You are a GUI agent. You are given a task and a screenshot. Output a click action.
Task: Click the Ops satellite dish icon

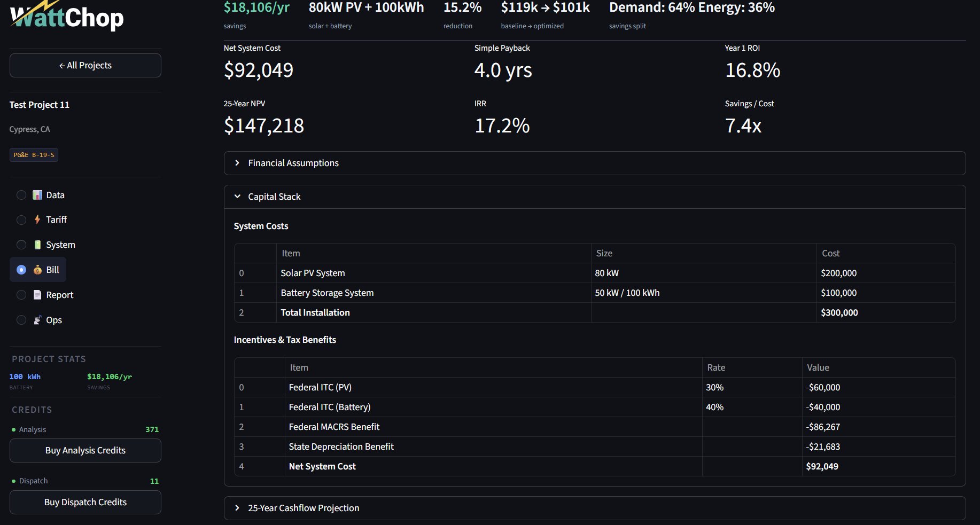(x=37, y=319)
